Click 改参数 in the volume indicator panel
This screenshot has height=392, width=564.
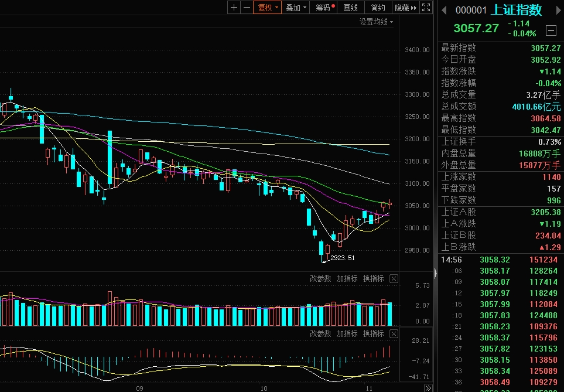[x=320, y=279]
